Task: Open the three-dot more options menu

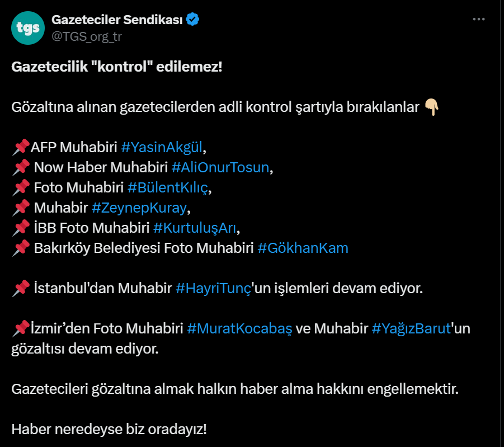Action: (479, 19)
